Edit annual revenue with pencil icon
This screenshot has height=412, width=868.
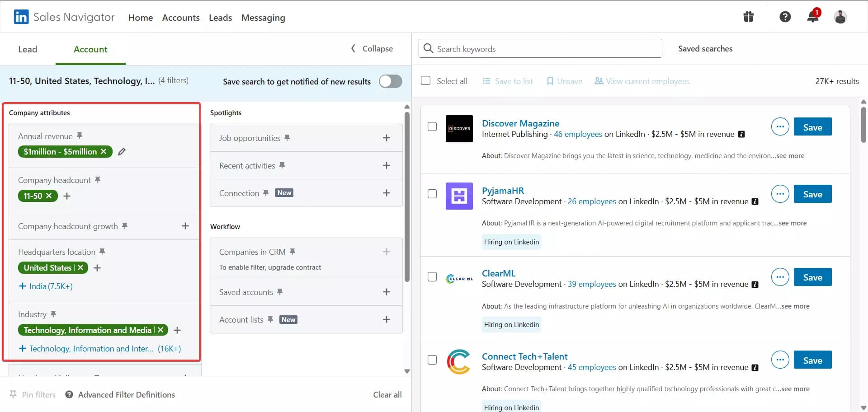122,152
